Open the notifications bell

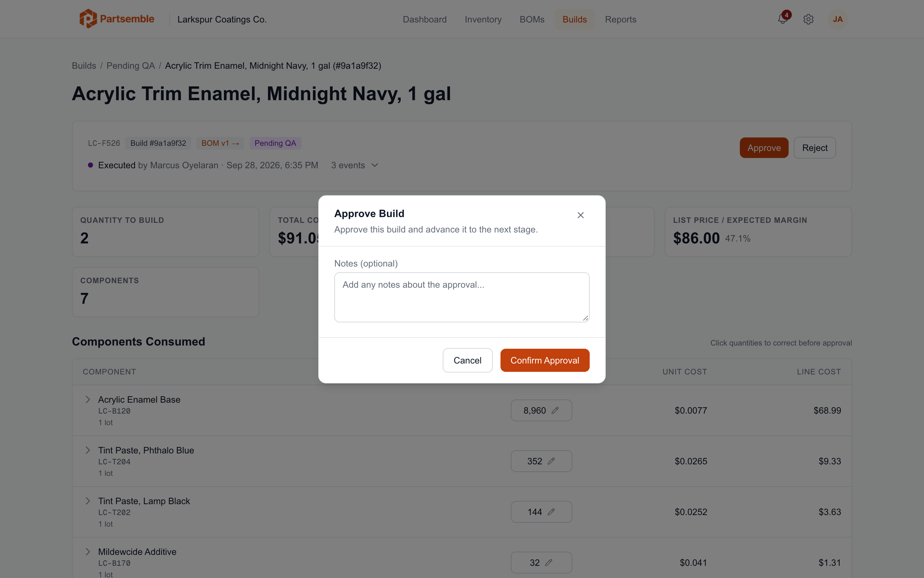click(x=783, y=19)
